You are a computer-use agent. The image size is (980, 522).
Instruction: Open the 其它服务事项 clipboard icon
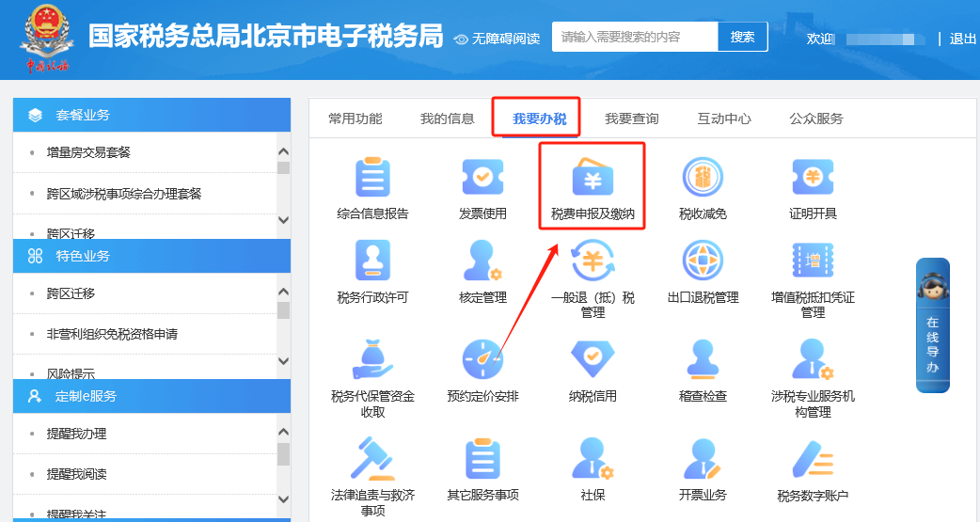[x=482, y=458]
